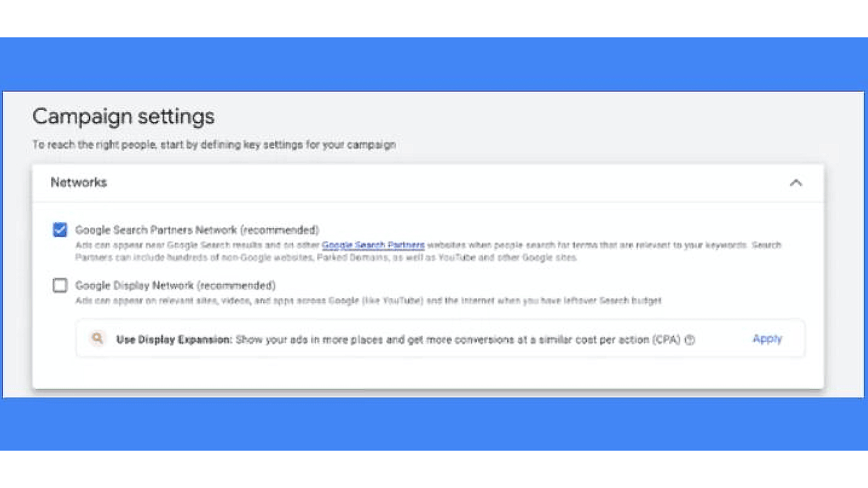Collapse the Networks section chevron
This screenshot has height=488, width=868.
tap(796, 182)
